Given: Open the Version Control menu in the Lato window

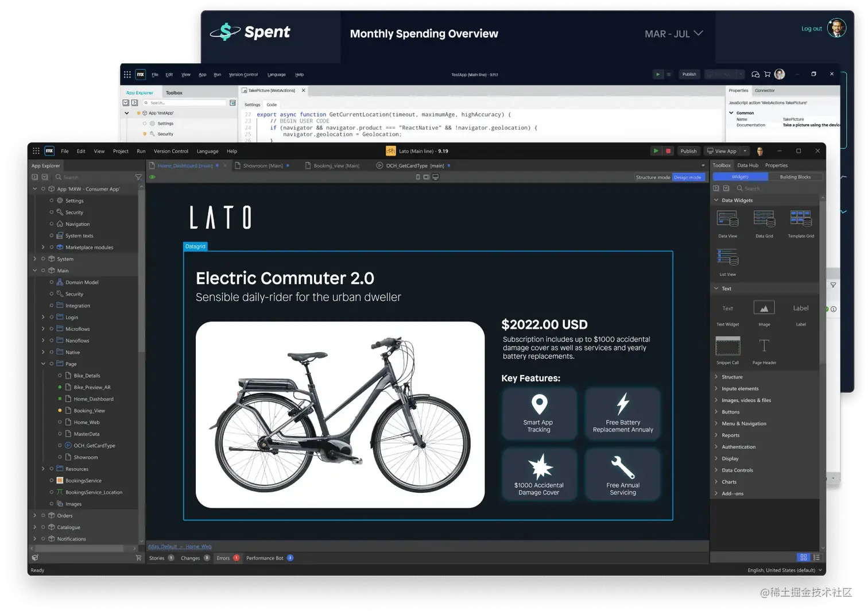Looking at the screenshot, I should tap(171, 151).
